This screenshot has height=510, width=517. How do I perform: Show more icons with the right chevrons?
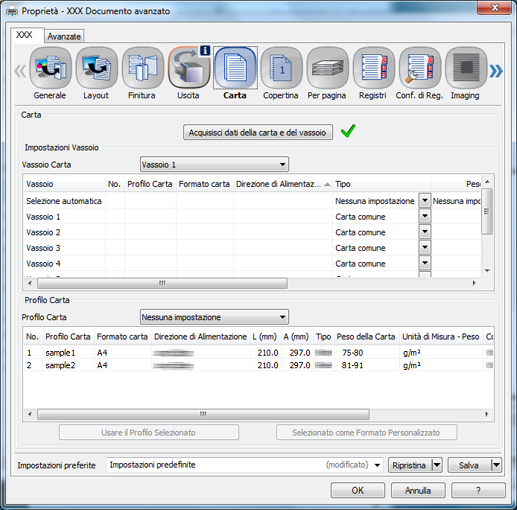point(496,71)
